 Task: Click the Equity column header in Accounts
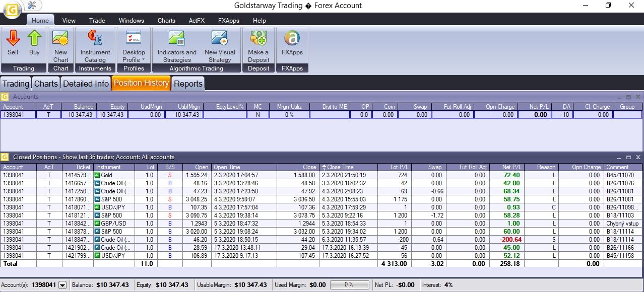point(111,107)
